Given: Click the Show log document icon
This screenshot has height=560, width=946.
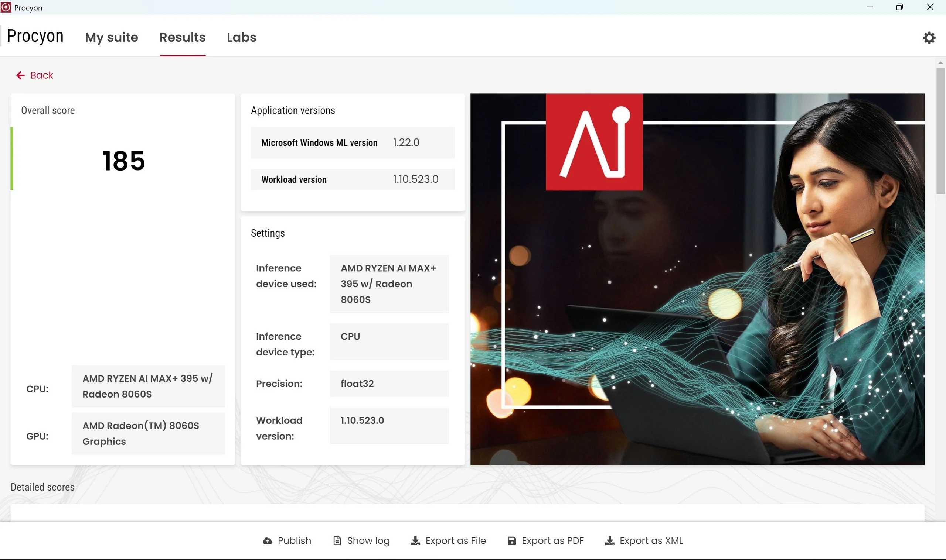Looking at the screenshot, I should coord(337,541).
